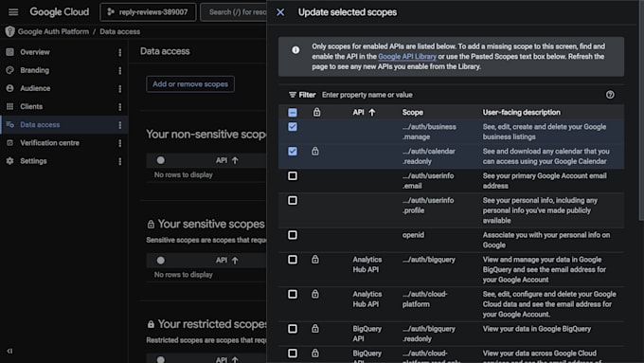Open more options for Audience
The image size is (644, 363).
point(120,89)
